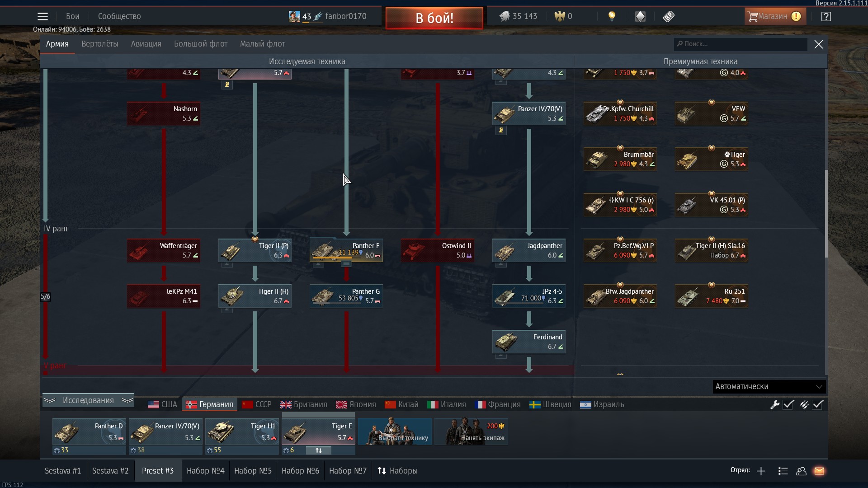Click the Golden Eagles balance icon
This screenshot has width=868, height=488.
pos(560,16)
